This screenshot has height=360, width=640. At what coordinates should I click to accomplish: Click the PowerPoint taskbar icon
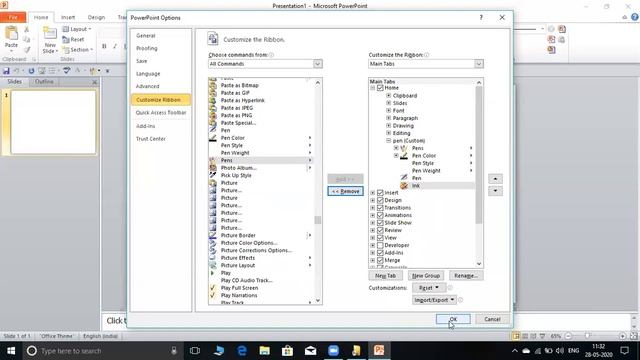pos(379,351)
